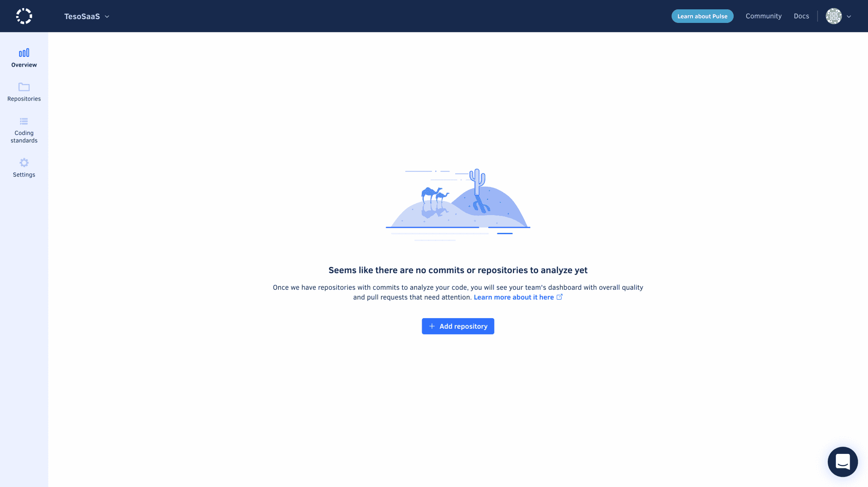Toggle the live chat support widget

(843, 462)
